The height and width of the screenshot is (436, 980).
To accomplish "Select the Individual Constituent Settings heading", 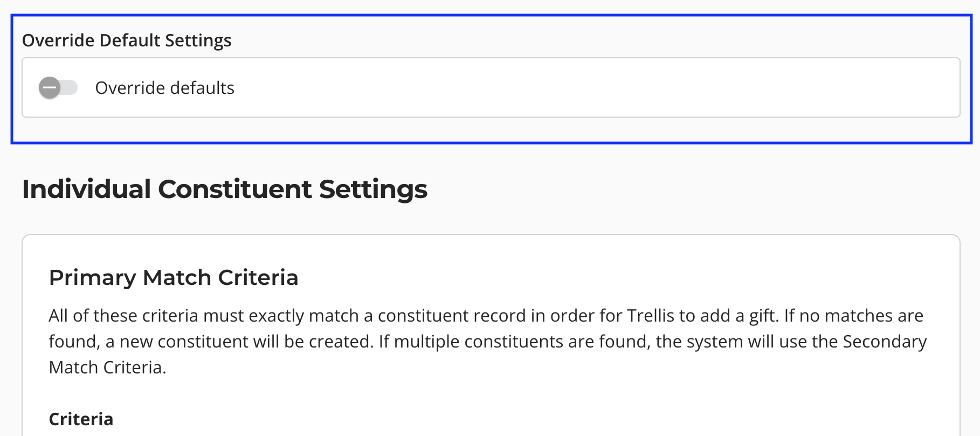I will click(225, 189).
